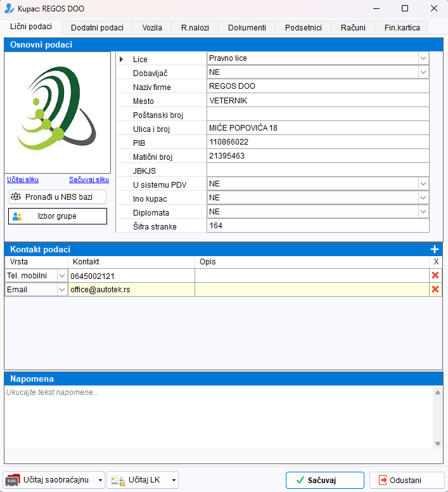Click the Napomena scrollbar down arrow
This screenshot has width=448, height=492.
(x=438, y=444)
